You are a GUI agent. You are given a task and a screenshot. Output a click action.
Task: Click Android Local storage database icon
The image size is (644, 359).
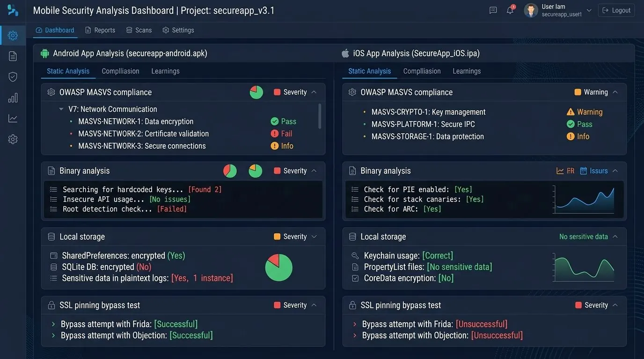[x=51, y=237]
